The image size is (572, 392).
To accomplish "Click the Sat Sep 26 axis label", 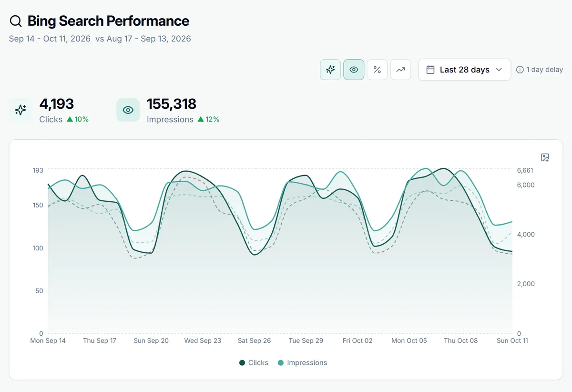I will 254,340.
